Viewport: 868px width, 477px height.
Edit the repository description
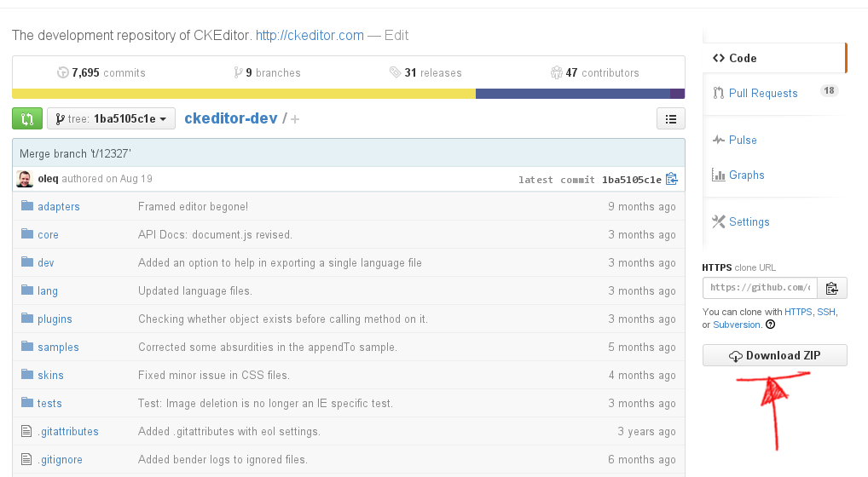396,36
